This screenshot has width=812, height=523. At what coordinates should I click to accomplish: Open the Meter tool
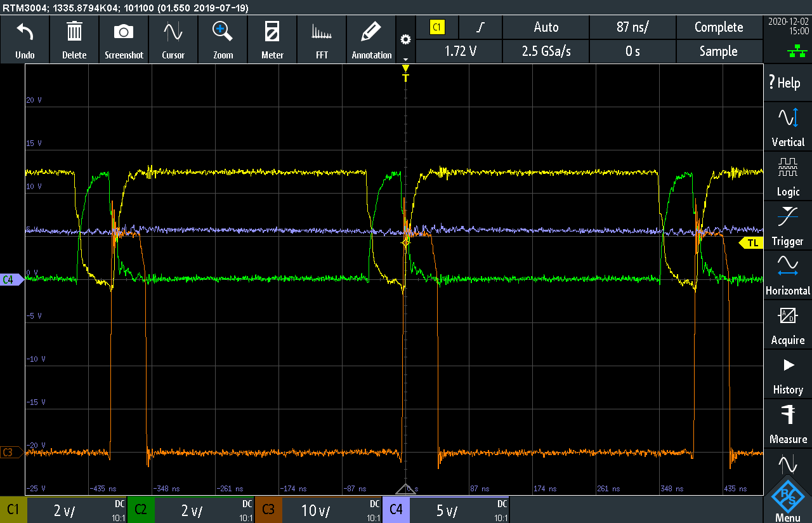(x=272, y=39)
